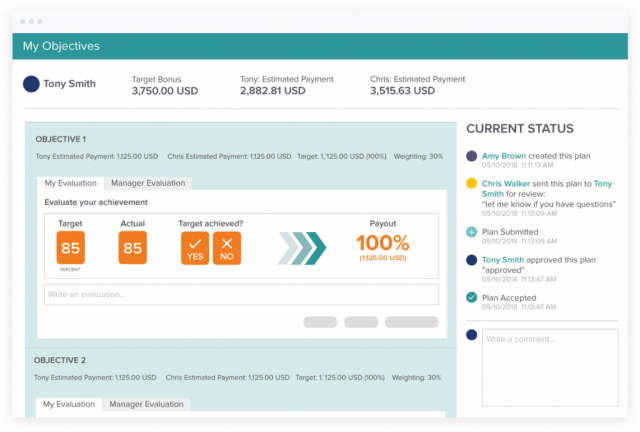The image size is (640, 432).
Task: Switch to Manager Evaluation tab in Objective 2
Action: point(146,404)
